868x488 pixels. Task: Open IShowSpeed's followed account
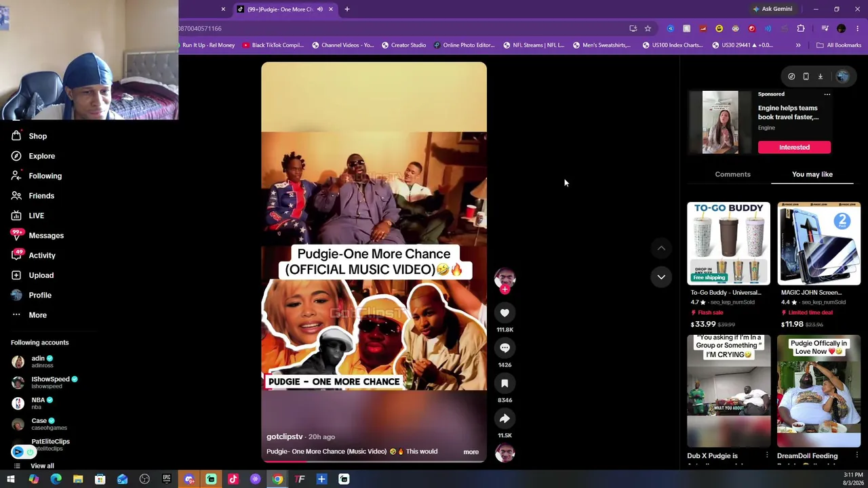coord(45,382)
